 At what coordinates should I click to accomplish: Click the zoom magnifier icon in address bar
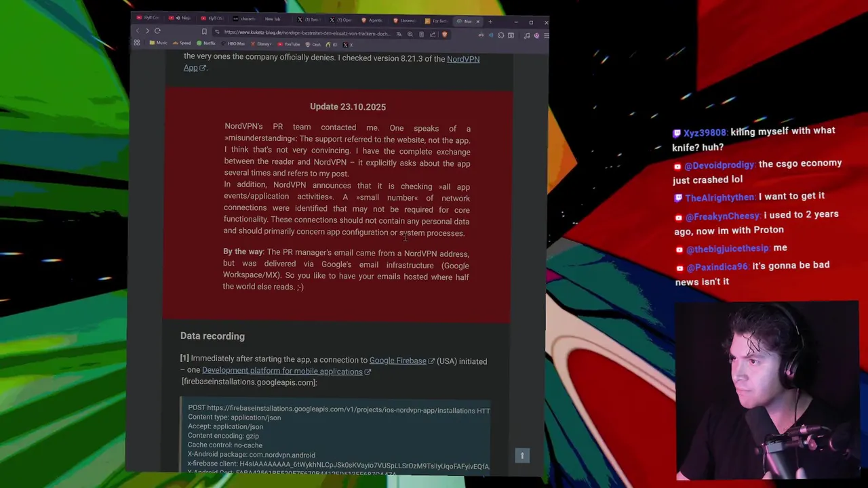(410, 34)
